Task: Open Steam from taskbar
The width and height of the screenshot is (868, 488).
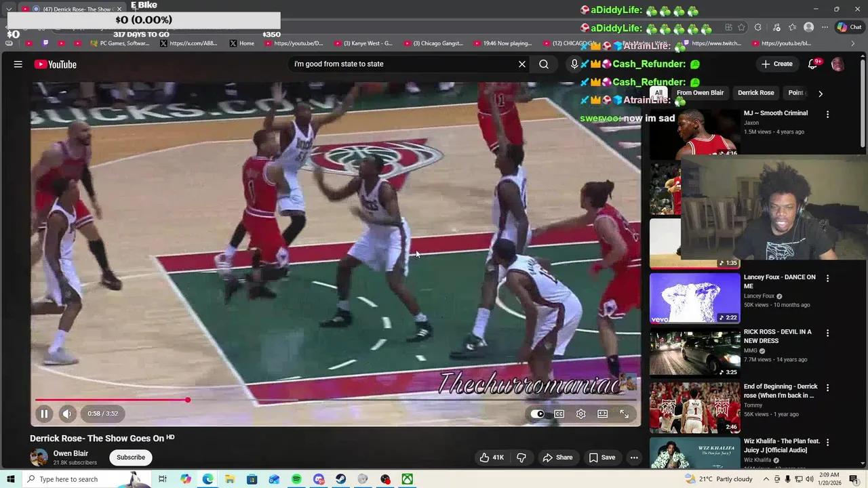Action: point(341,479)
